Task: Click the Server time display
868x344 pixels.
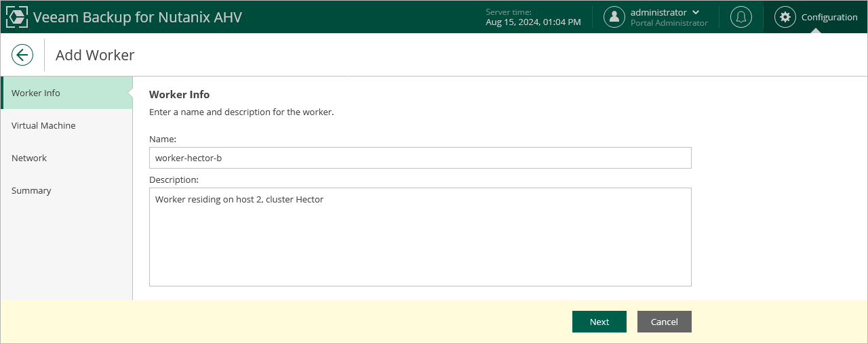Action: pos(533,17)
